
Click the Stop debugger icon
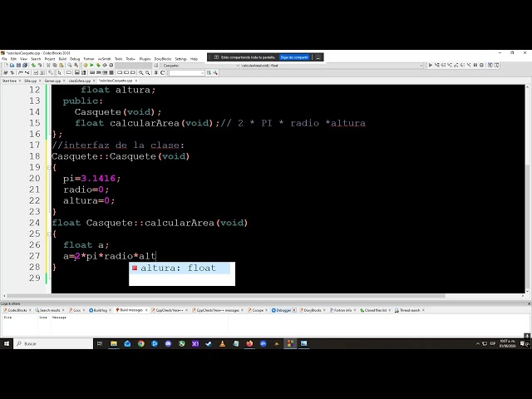pos(481,65)
